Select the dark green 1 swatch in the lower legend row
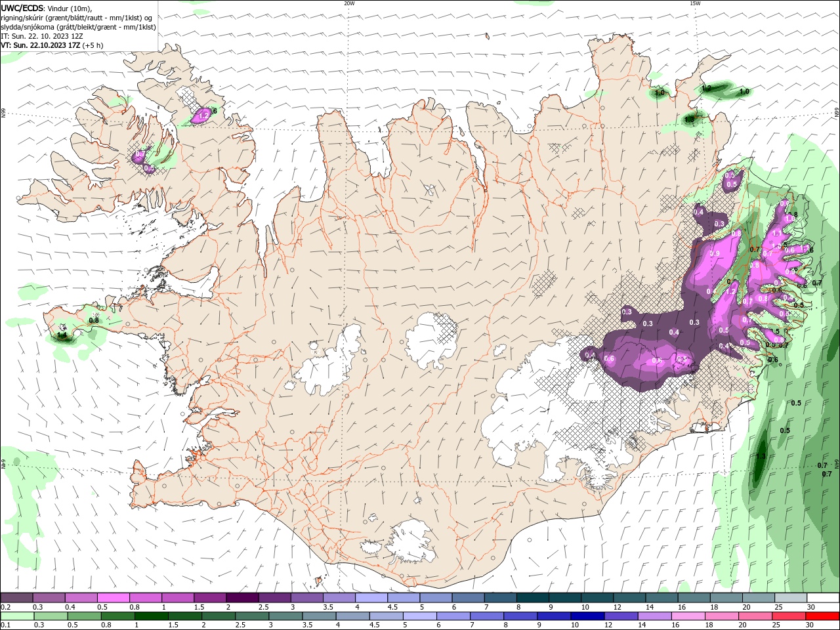The image size is (840, 630). 151,616
